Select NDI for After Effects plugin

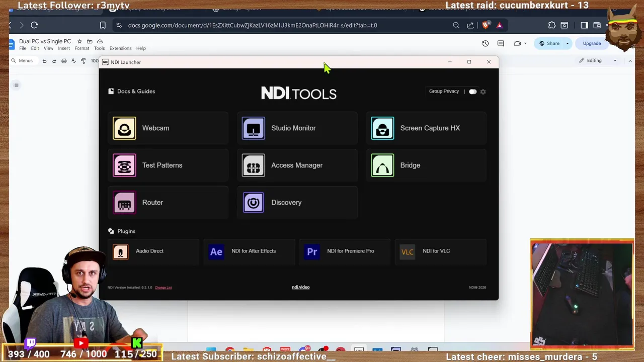pos(249,251)
